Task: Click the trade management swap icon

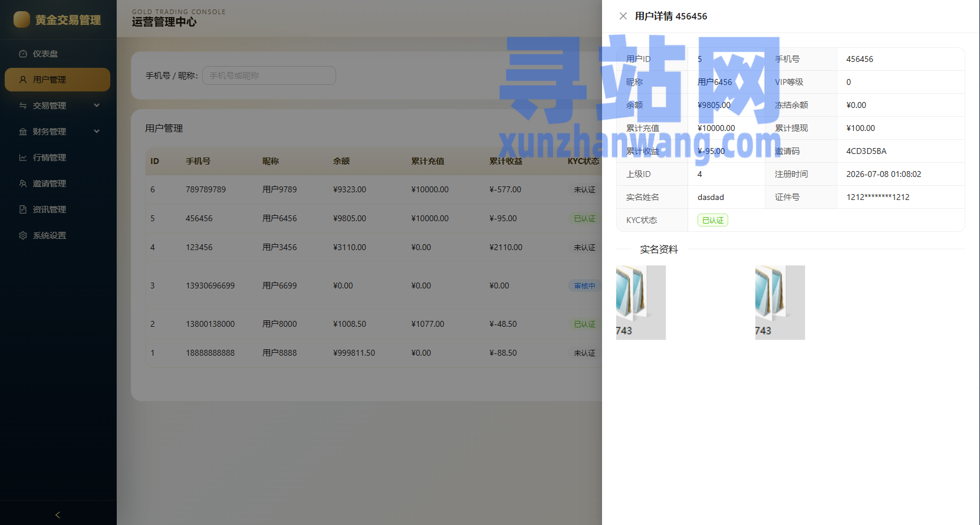Action: [x=23, y=106]
